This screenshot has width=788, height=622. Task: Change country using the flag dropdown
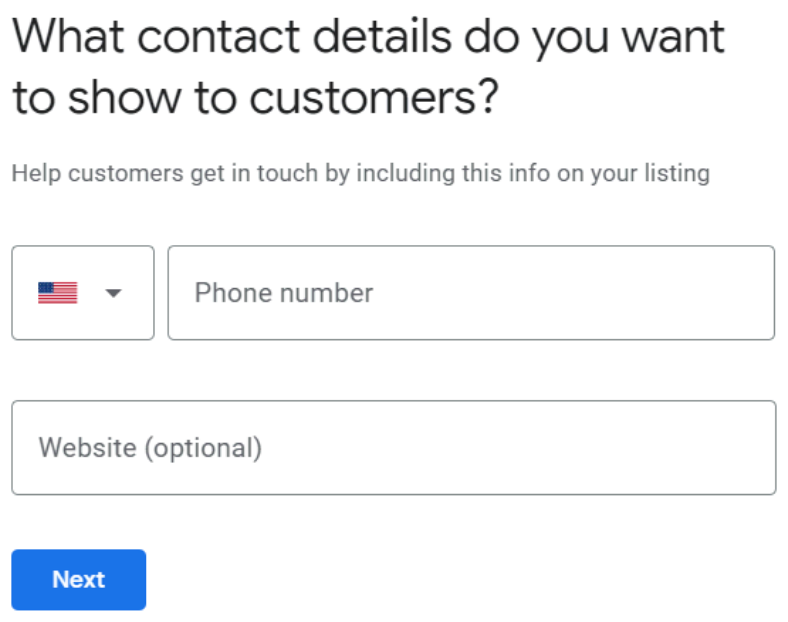[x=83, y=293]
